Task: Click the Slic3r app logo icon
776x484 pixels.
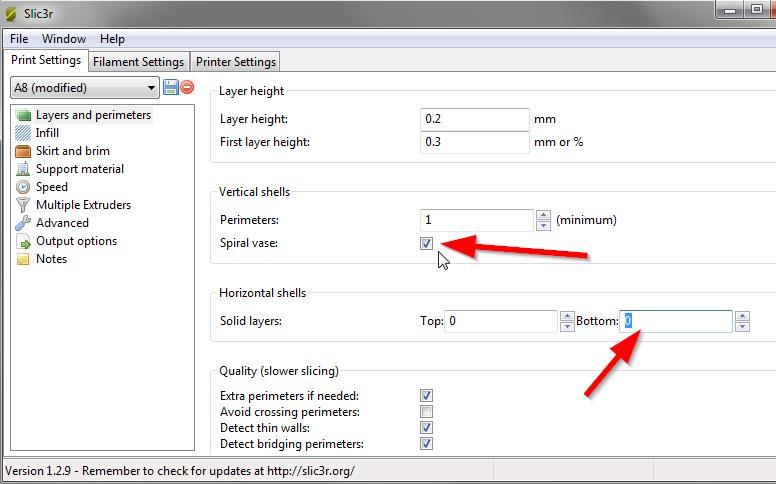Action: point(10,14)
